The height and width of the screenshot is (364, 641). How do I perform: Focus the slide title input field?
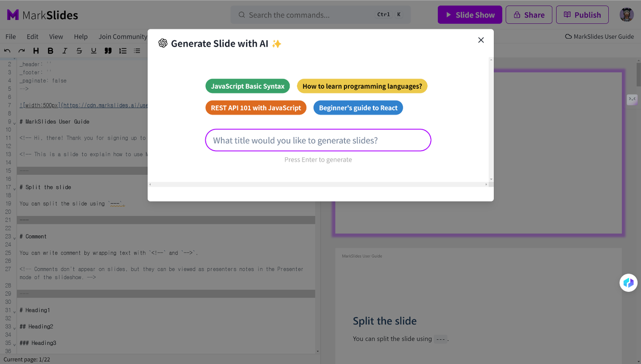click(318, 140)
